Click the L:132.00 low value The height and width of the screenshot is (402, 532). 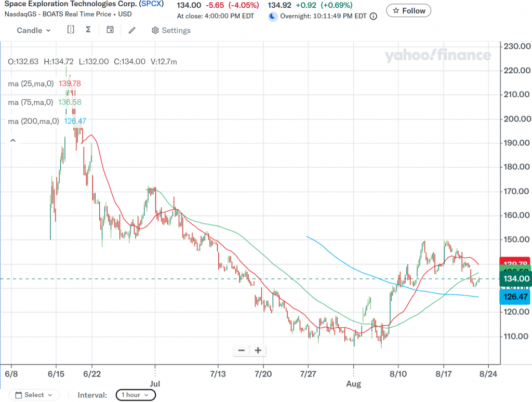(x=94, y=62)
